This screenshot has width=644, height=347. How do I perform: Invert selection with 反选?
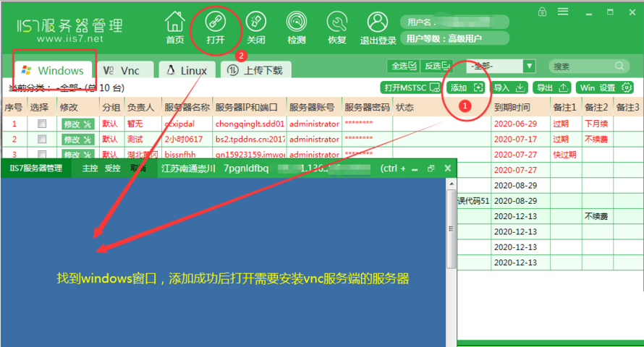436,66
